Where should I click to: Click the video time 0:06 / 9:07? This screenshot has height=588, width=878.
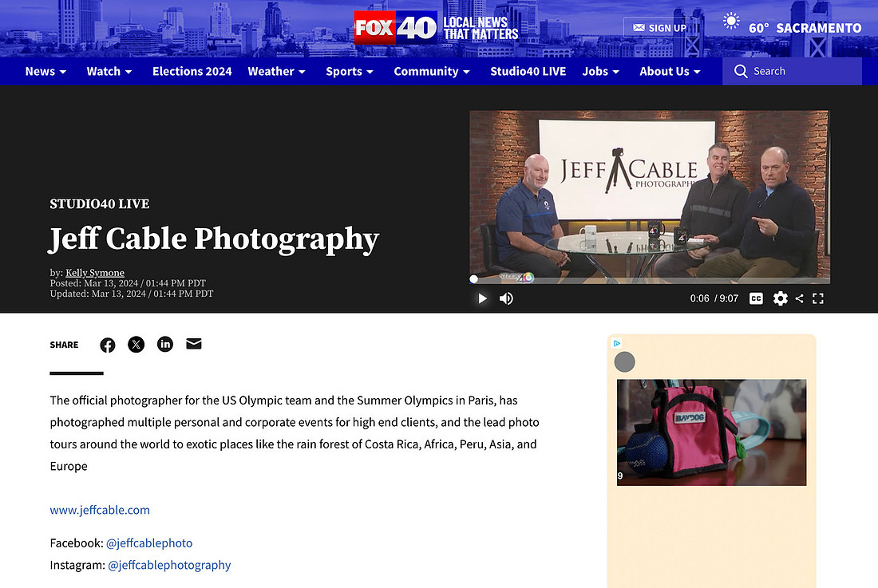tap(714, 298)
